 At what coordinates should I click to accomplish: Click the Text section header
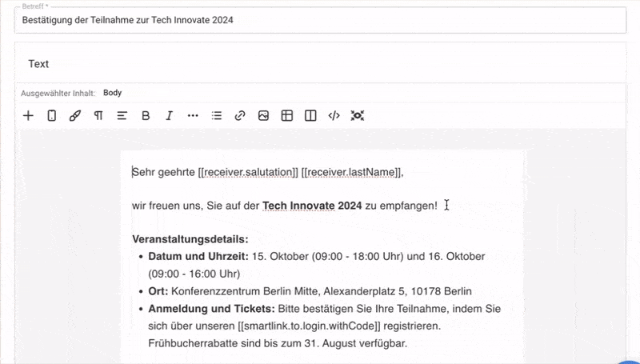(38, 63)
